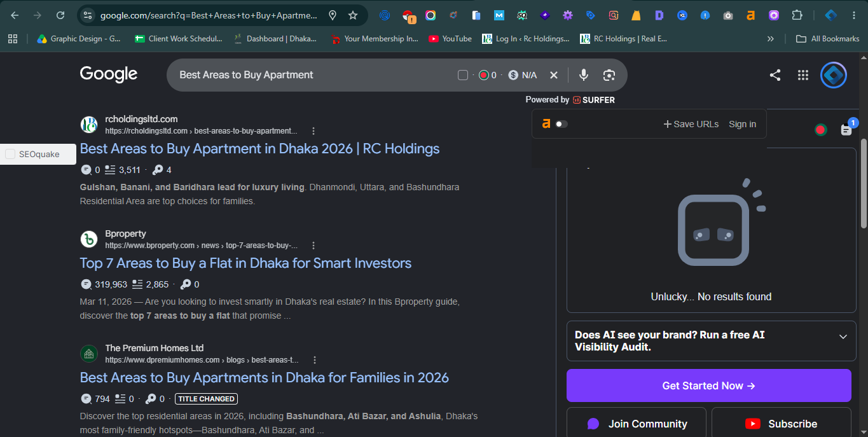
Task: Open more options for Bproperty result
Action: point(313,246)
